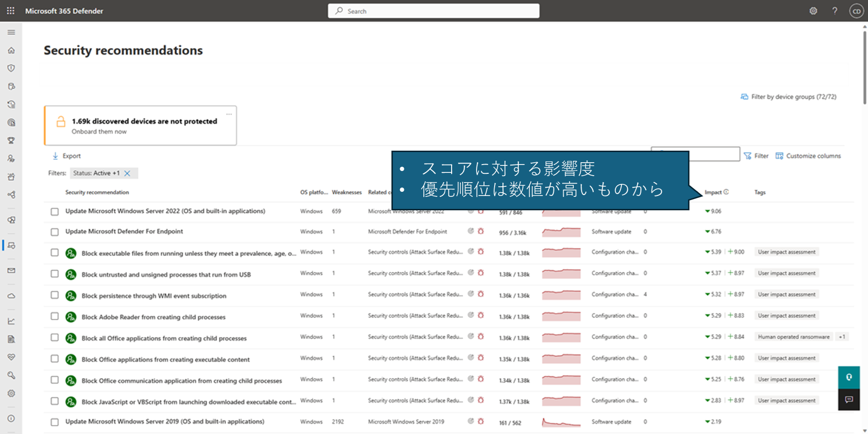Open settings gear in top bar

[x=813, y=11]
